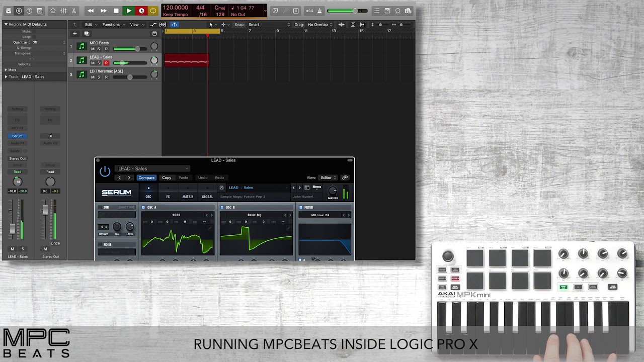Adjust the LD Theremax track volume slider

coord(130,77)
